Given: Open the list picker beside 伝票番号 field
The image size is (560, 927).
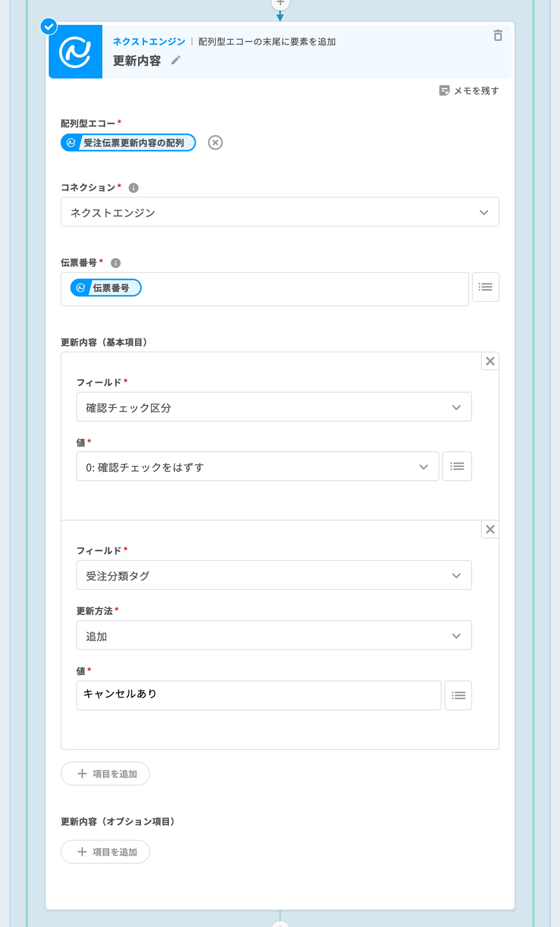Looking at the screenshot, I should tap(485, 287).
